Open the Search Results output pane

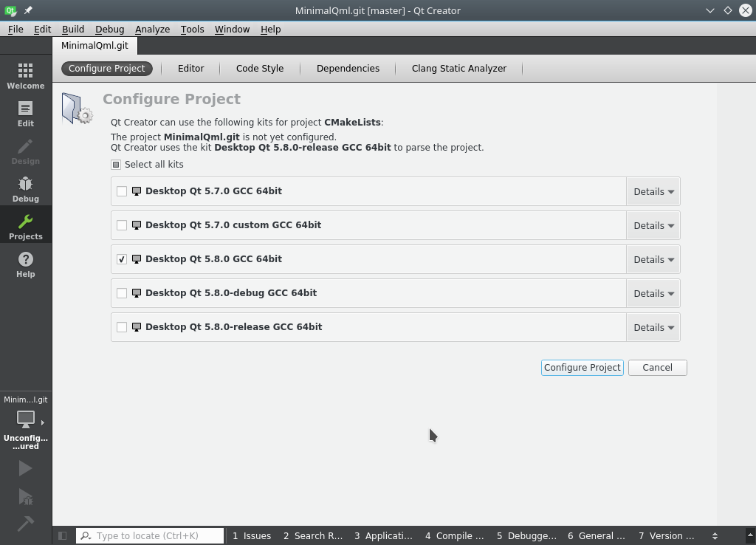click(313, 536)
